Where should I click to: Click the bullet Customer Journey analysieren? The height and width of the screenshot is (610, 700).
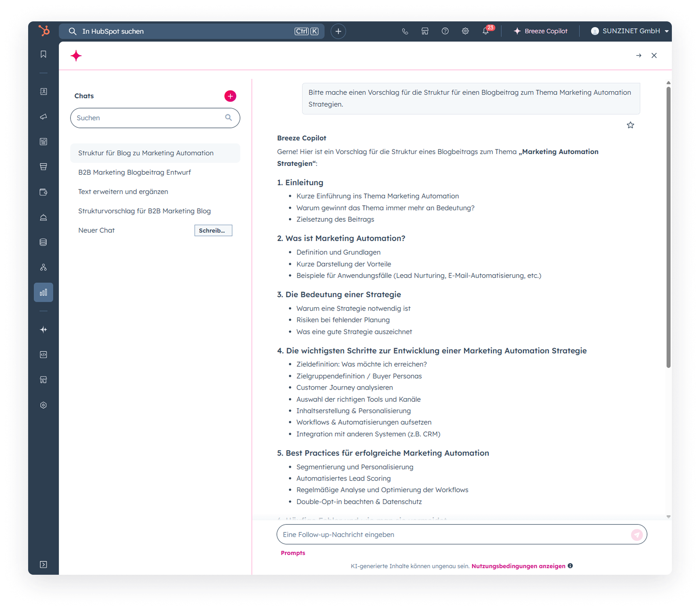click(344, 388)
